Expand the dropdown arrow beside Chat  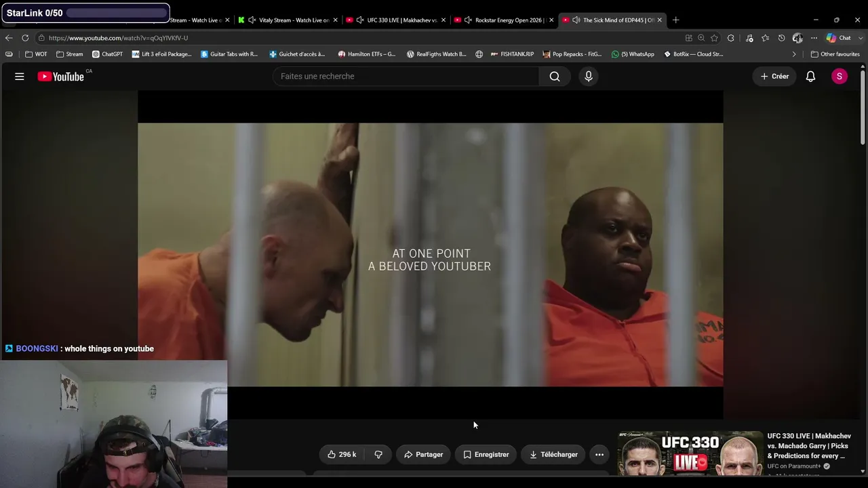point(860,38)
